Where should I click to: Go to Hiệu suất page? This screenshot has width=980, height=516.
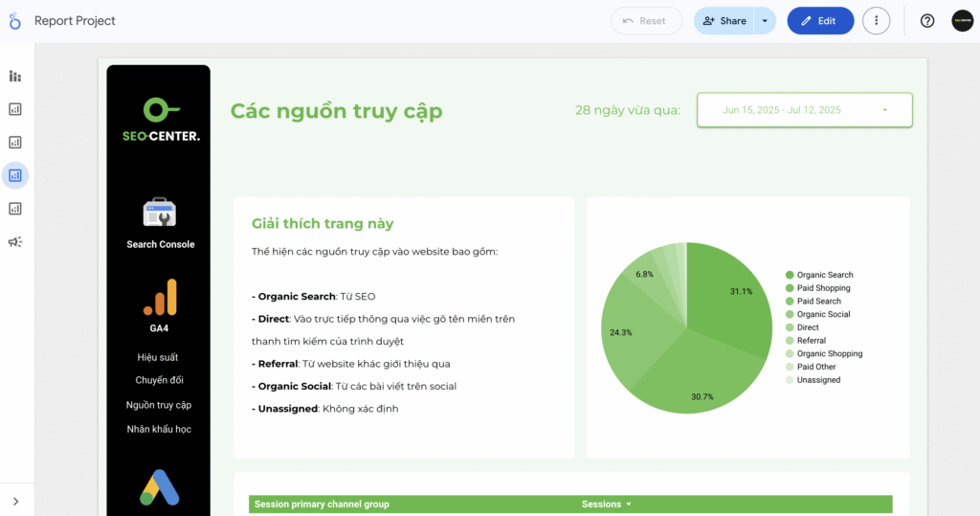[158, 357]
